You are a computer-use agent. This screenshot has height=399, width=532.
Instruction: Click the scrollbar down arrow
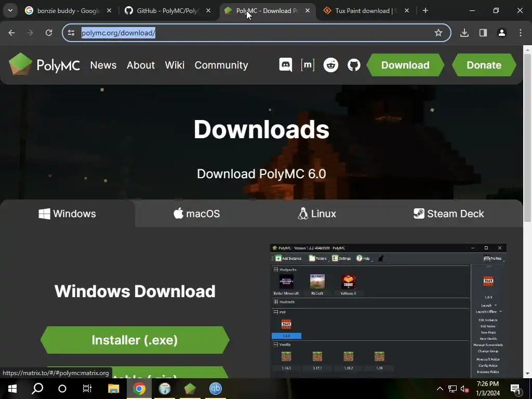[527, 374]
